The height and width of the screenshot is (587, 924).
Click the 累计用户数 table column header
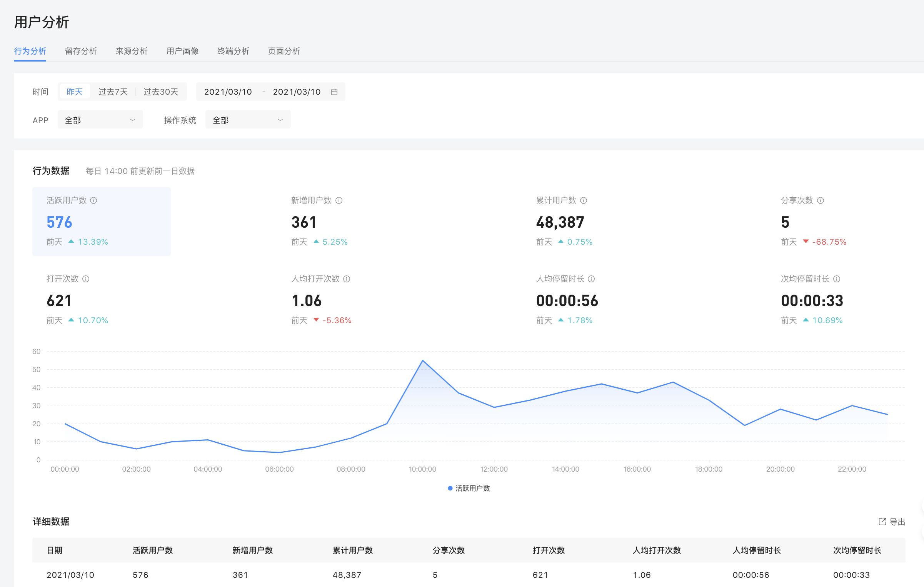353,550
